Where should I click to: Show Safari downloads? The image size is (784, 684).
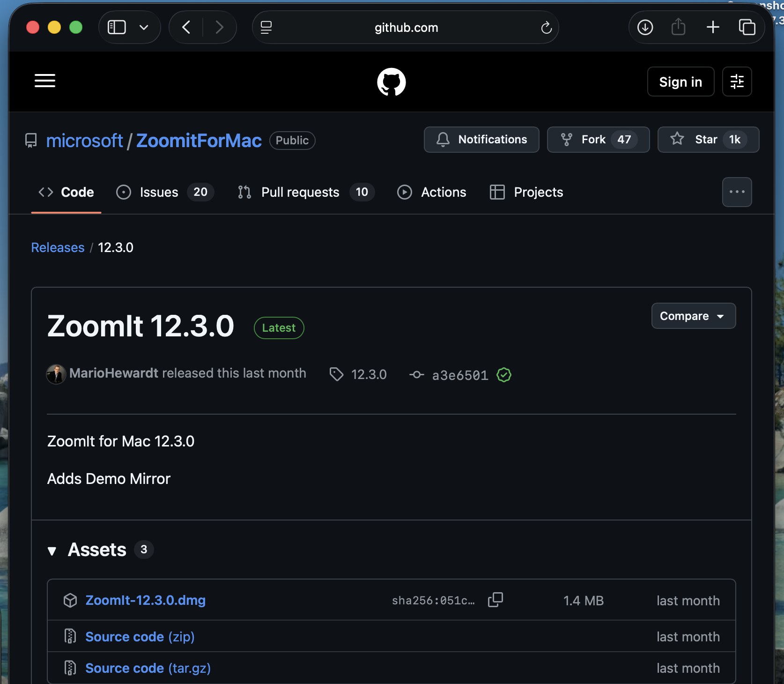pos(645,27)
